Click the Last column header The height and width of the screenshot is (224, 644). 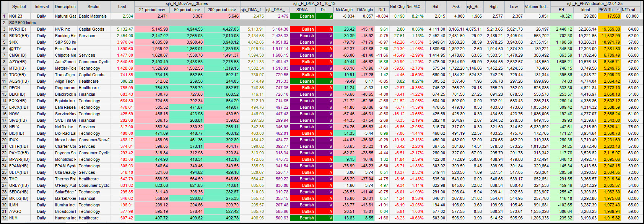[122, 7]
